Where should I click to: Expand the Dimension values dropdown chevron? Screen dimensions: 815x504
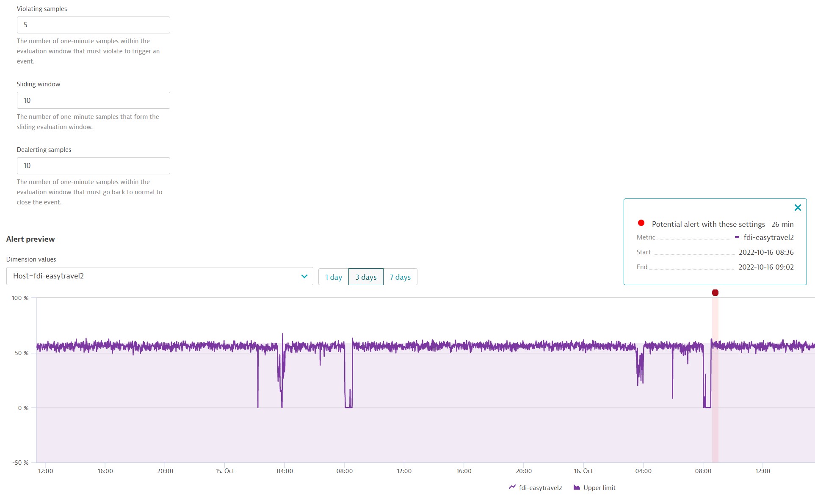tap(304, 276)
